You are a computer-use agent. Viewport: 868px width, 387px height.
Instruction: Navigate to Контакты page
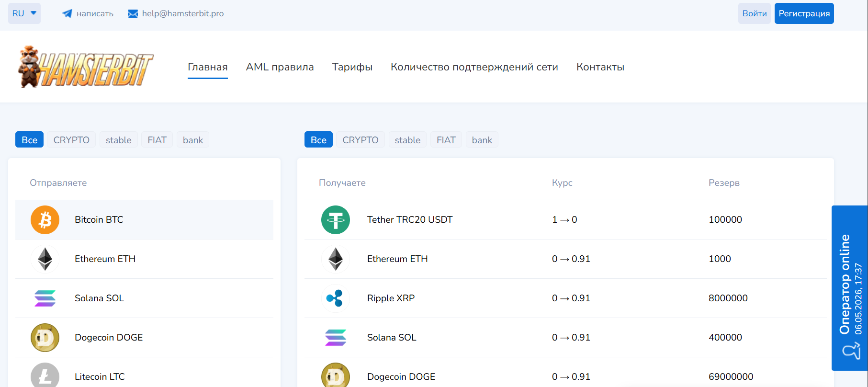click(600, 67)
